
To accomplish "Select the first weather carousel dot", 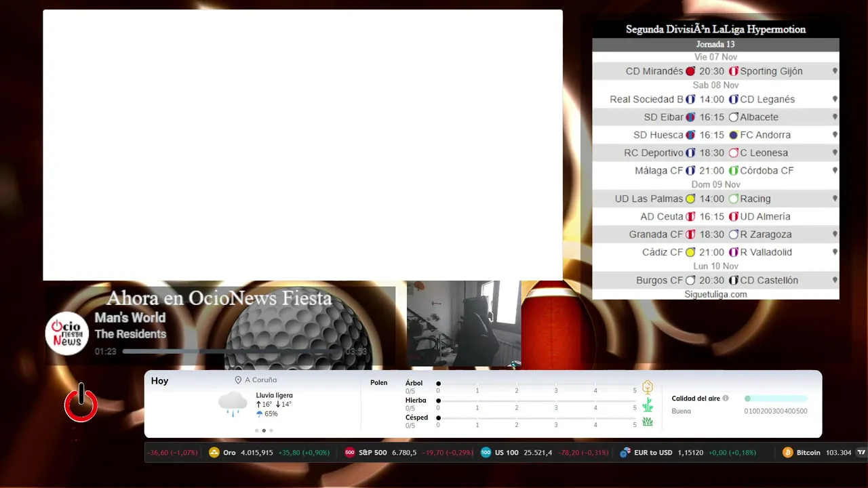I will click(x=256, y=430).
